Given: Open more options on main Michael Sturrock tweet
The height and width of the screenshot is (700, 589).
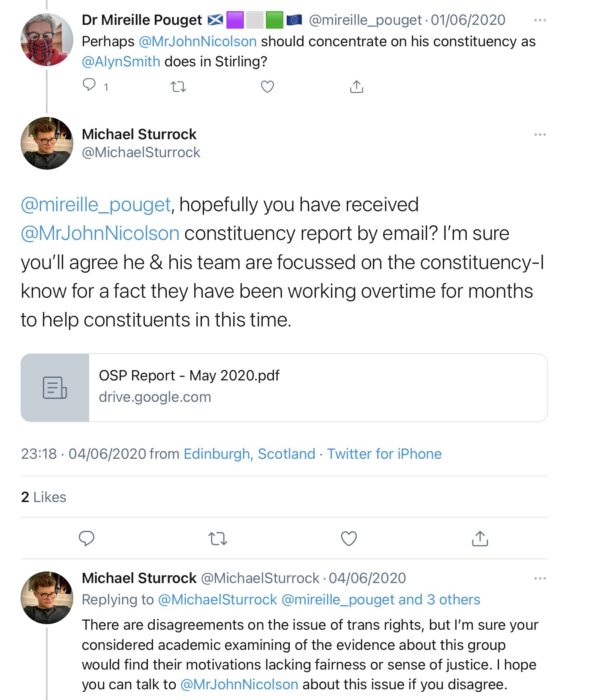Looking at the screenshot, I should pyautogui.click(x=540, y=135).
